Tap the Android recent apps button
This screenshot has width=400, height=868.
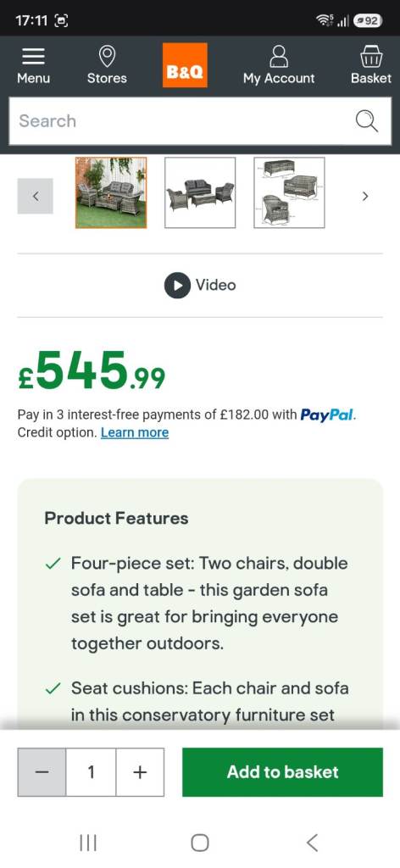(x=88, y=843)
